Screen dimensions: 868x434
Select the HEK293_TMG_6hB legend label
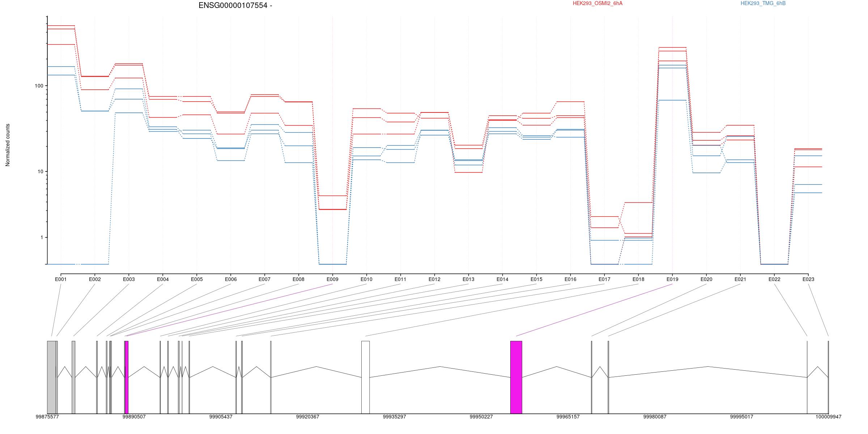pyautogui.click(x=763, y=3)
